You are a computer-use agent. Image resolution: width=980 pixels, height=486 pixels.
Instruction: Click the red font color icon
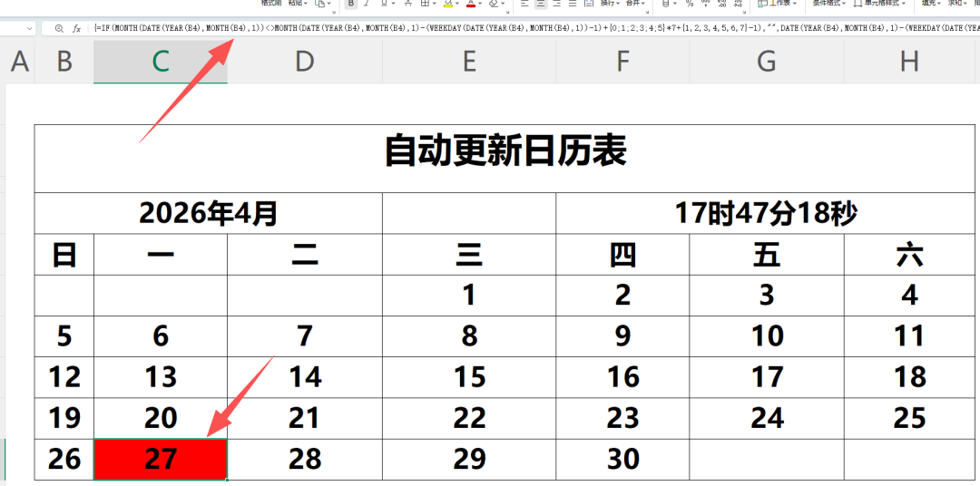tap(471, 3)
